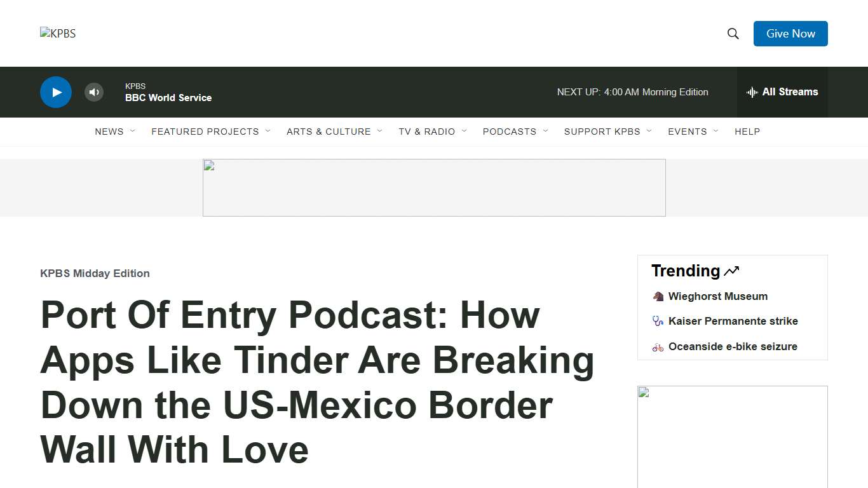Mute the audio with the speaker icon

click(93, 91)
